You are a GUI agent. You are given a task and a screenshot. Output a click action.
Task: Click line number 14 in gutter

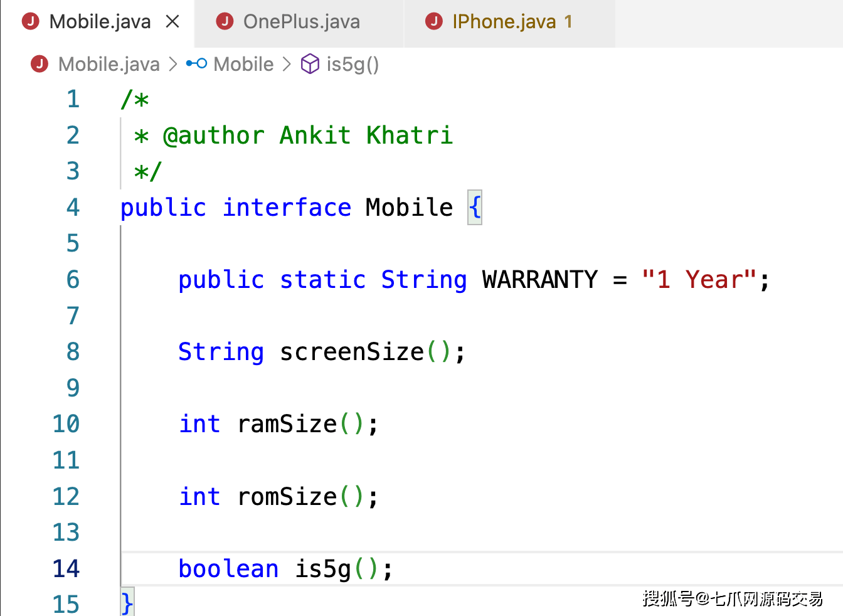tap(66, 569)
